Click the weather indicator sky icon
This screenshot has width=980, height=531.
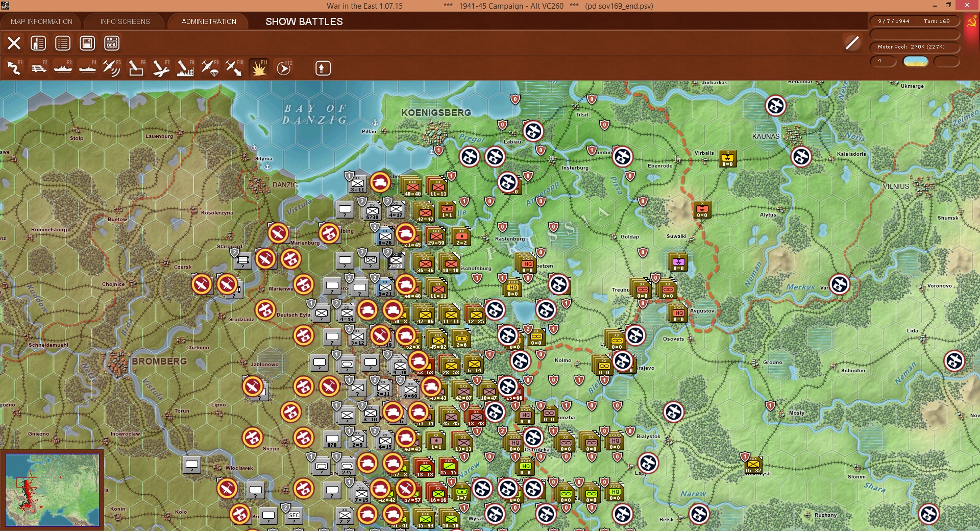click(916, 61)
